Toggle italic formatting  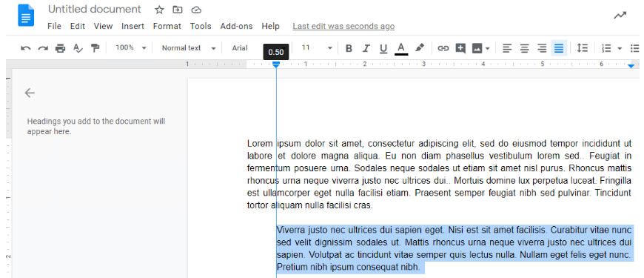point(366,48)
